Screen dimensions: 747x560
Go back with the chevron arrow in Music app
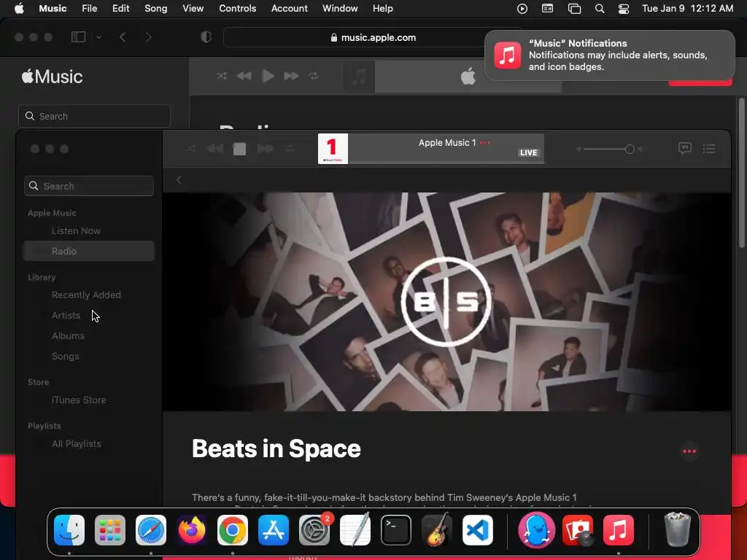pos(179,179)
